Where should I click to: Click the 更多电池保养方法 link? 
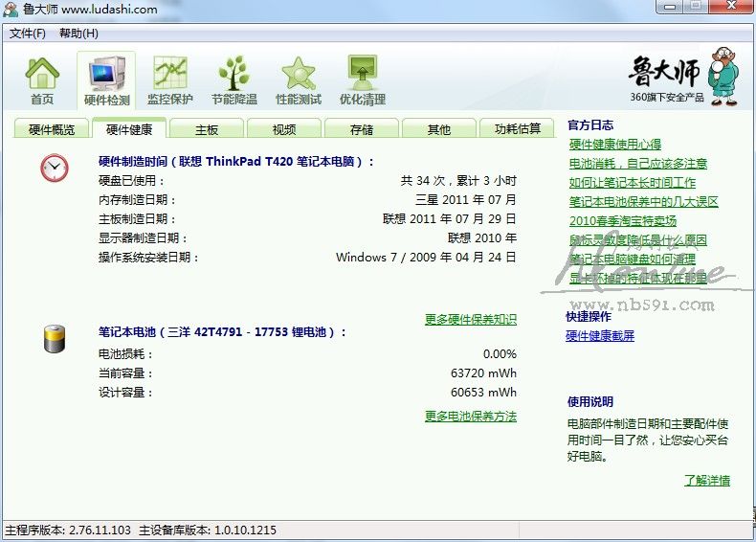point(470,417)
